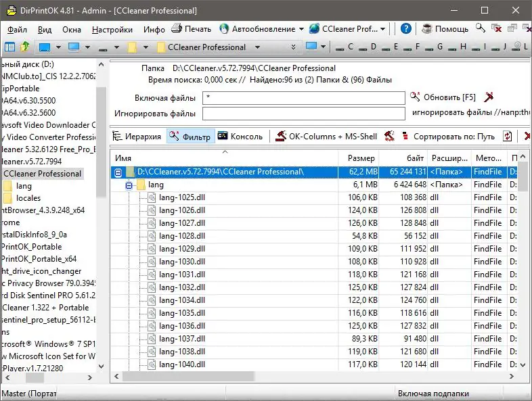Image resolution: width=532 pixels, height=401 pixels.
Task: Click the red brush icon after MS-Shell
Action: coord(389,137)
